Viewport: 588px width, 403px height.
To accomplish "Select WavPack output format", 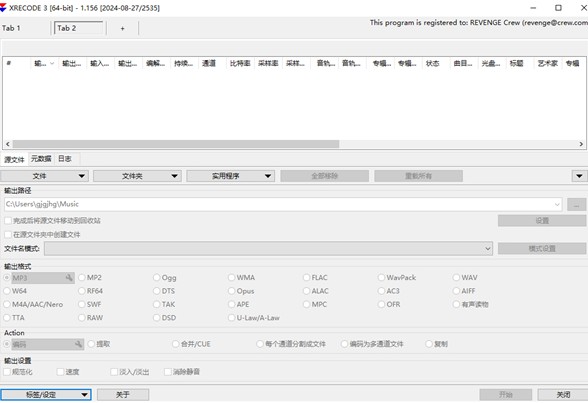I will (x=397, y=278).
